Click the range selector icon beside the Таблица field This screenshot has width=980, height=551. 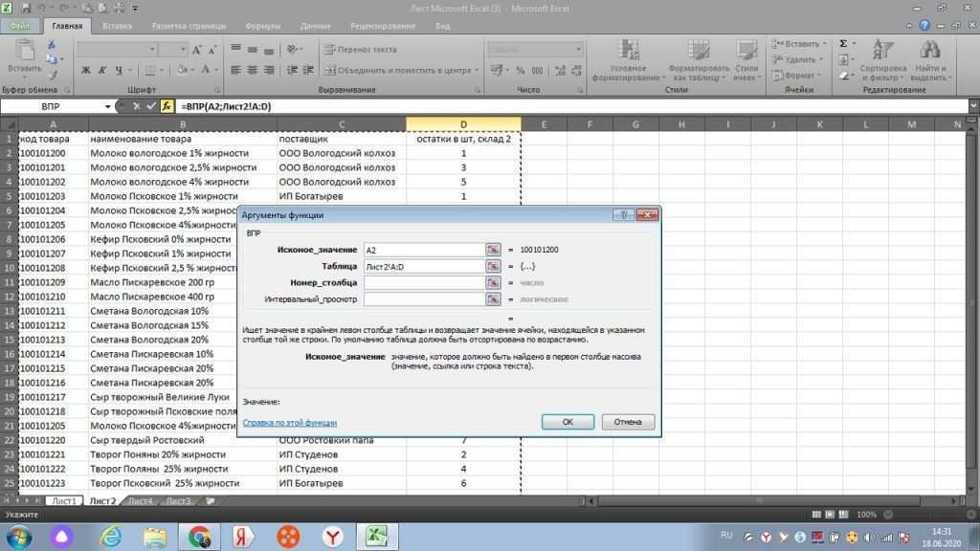[493, 267]
